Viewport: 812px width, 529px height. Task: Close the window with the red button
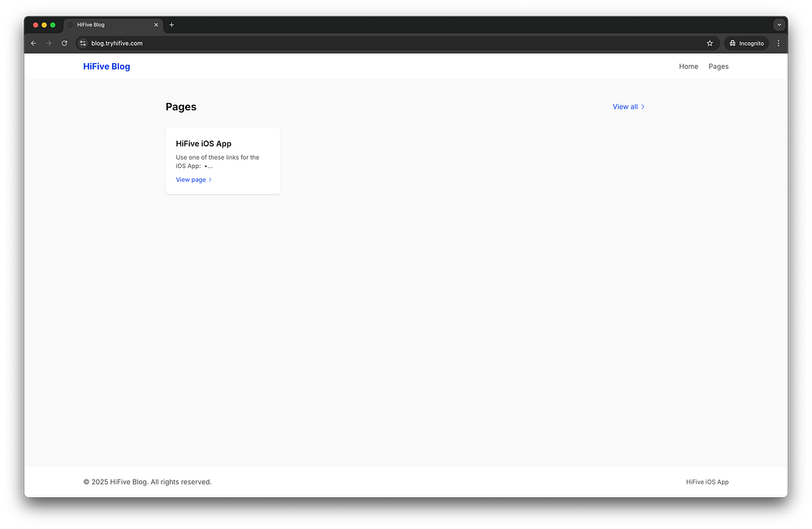[x=36, y=25]
